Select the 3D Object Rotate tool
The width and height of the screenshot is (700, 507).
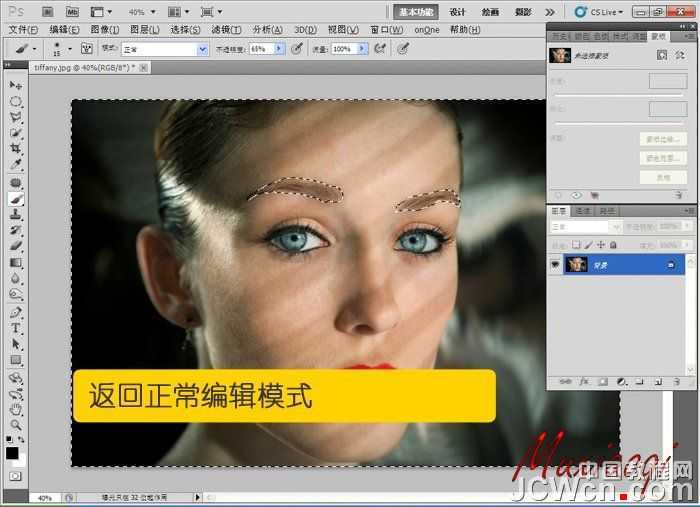coord(16,378)
